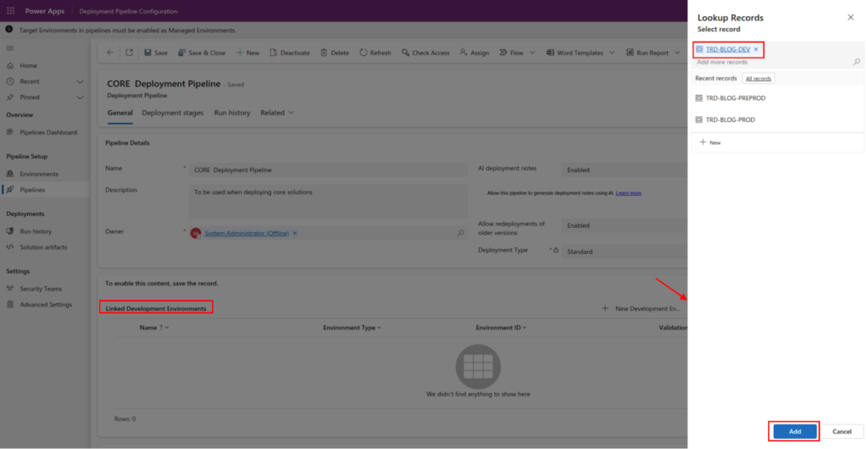This screenshot has height=449, width=868.
Task: Click the Refresh command in the toolbar
Action: 376,53
